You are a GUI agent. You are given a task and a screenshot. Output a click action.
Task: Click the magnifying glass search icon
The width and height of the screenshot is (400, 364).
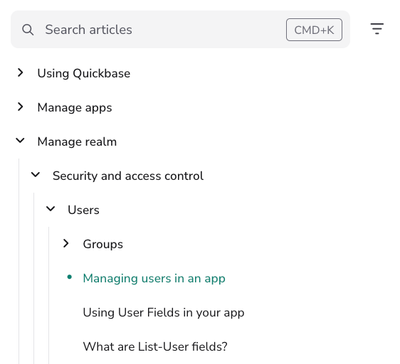tap(28, 30)
